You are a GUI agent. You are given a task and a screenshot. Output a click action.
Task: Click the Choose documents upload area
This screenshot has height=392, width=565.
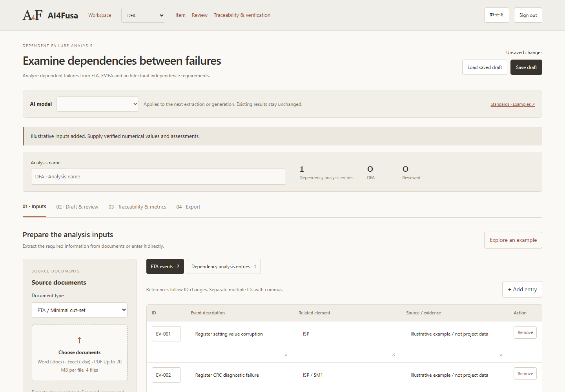(x=80, y=353)
